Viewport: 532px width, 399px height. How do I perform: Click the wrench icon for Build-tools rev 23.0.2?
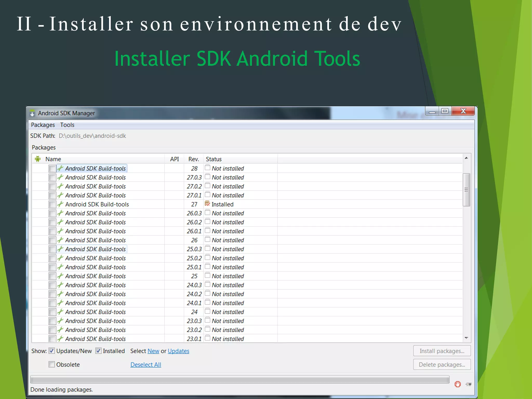(x=60, y=330)
